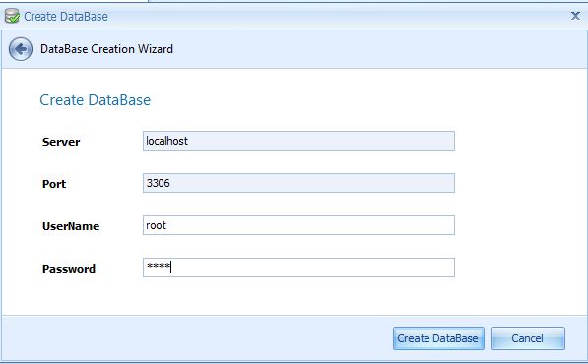Click the Port label
Viewport: 588px width, 364px height.
54,184
